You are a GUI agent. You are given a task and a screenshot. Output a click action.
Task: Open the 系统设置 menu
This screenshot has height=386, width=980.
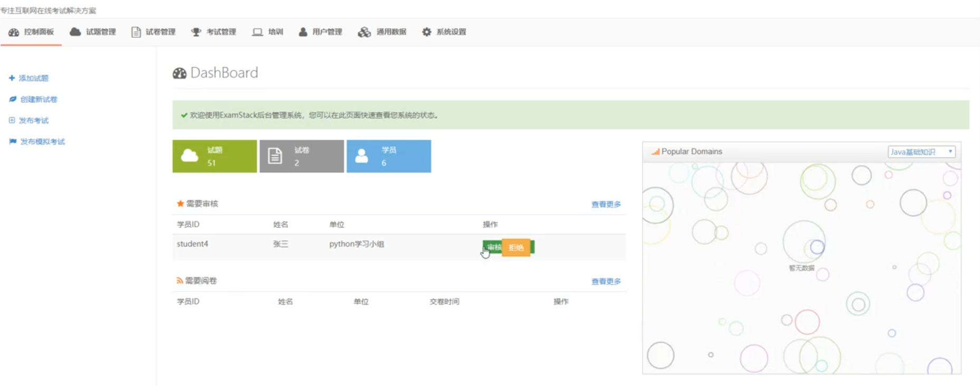(x=444, y=32)
